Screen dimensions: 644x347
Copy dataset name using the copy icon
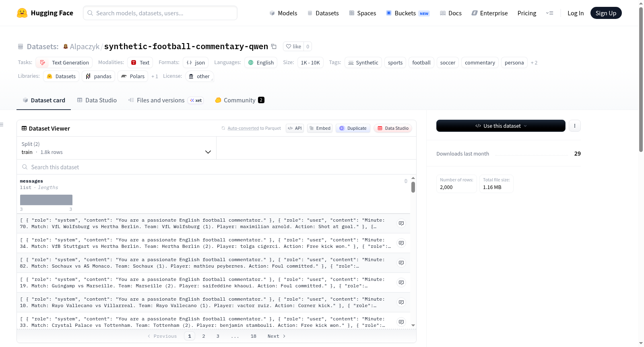[274, 46]
